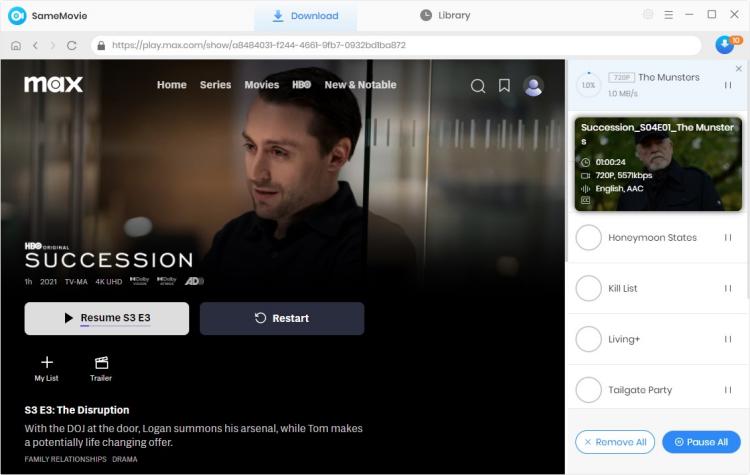Close the download queue panel
Screen dimensions: 750x475
739,68
